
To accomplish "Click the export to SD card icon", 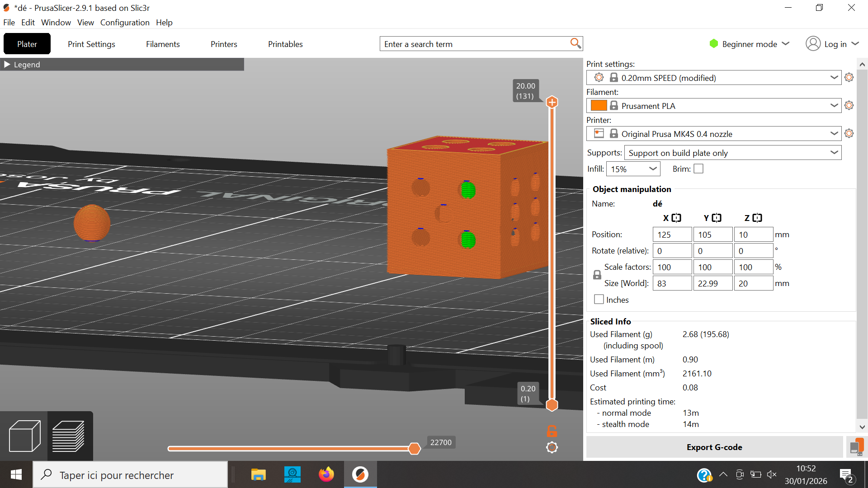I will click(856, 447).
